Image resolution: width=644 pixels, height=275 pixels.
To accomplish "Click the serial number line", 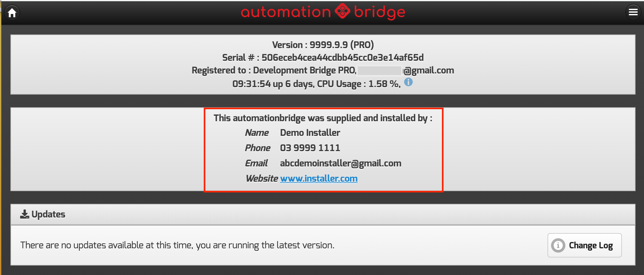I will [323, 58].
